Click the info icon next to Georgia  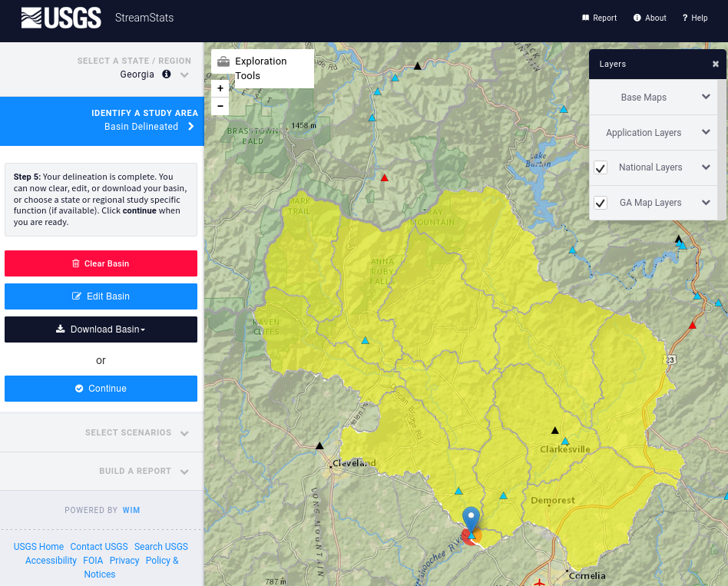point(166,74)
